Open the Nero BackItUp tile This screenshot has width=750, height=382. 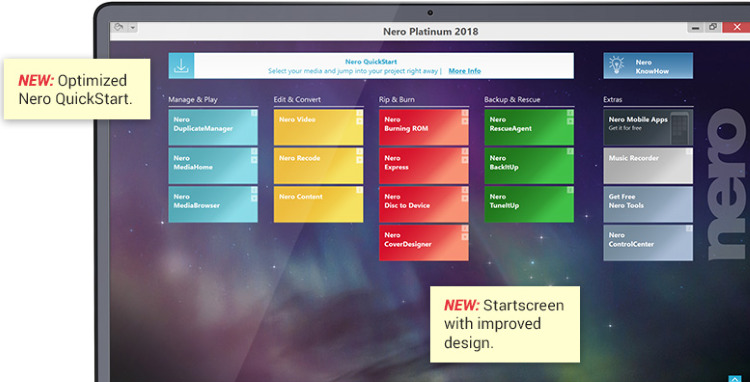click(x=529, y=165)
